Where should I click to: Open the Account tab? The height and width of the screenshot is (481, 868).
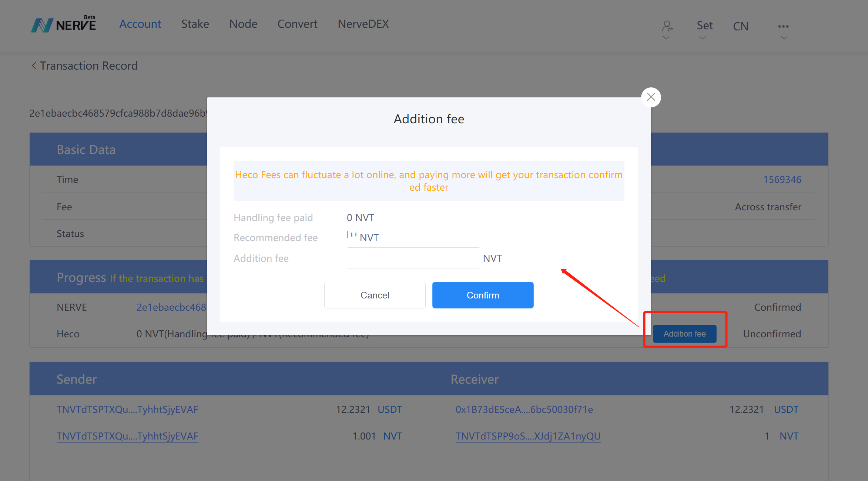[140, 24]
